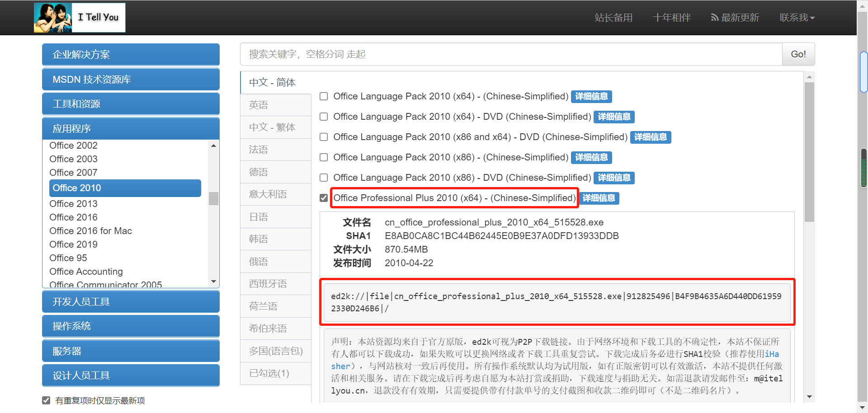Click the app list scroll-down arrow
The image size is (868, 413).
tap(213, 282)
